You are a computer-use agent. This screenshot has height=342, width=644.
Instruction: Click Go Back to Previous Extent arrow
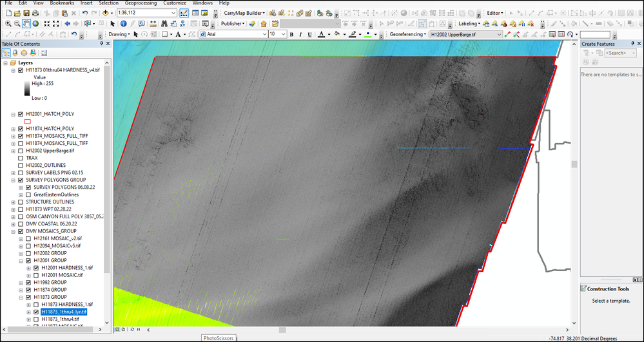(67, 24)
